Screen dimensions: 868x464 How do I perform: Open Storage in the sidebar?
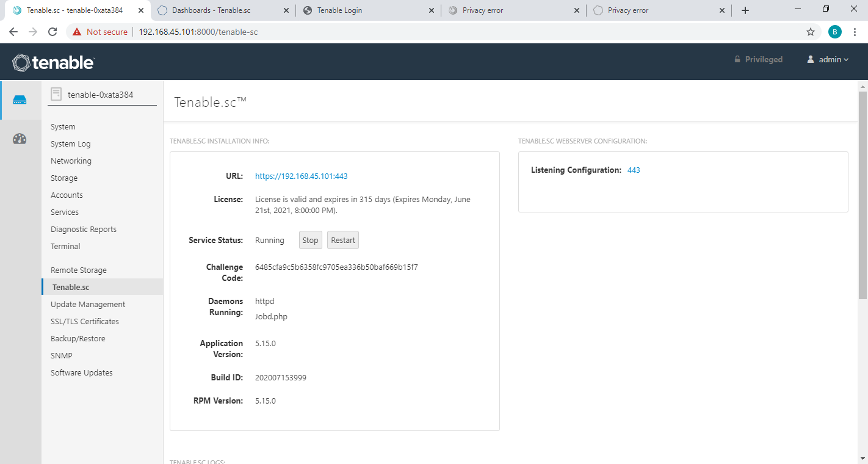point(64,178)
